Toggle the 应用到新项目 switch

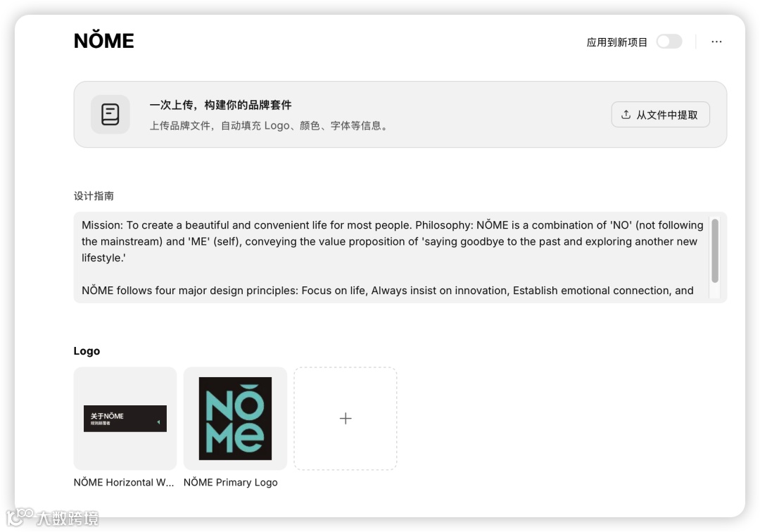pos(669,42)
